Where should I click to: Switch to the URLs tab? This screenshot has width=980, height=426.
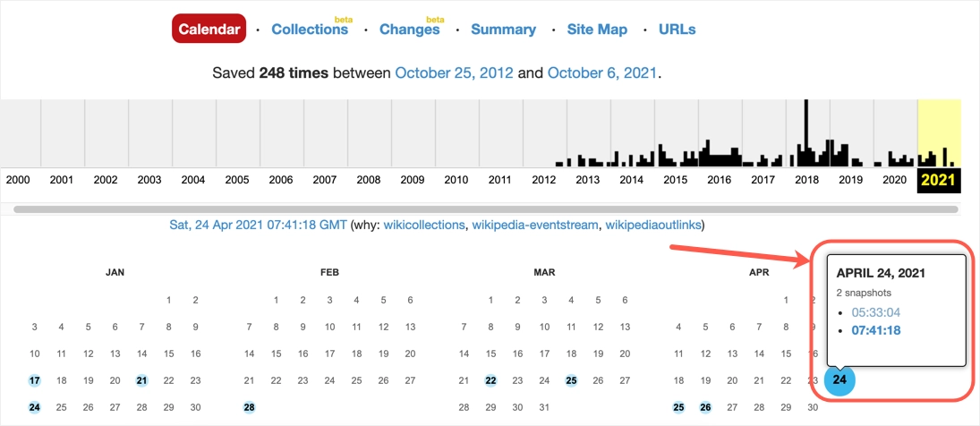tap(677, 30)
